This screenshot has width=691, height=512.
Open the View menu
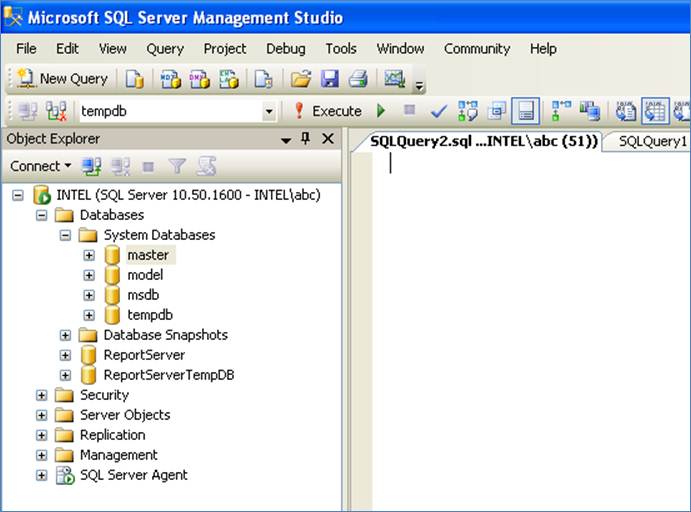pos(112,48)
